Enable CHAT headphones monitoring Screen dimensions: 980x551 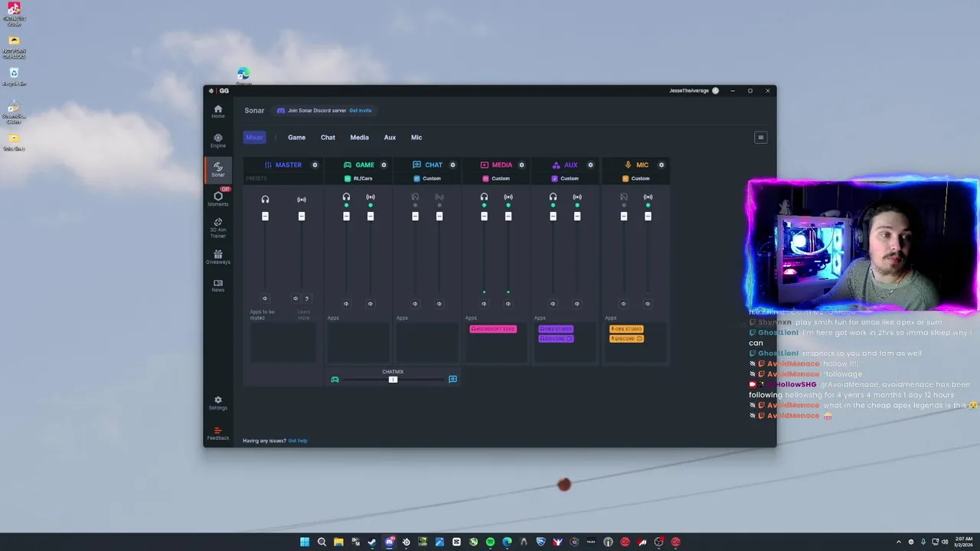point(415,197)
